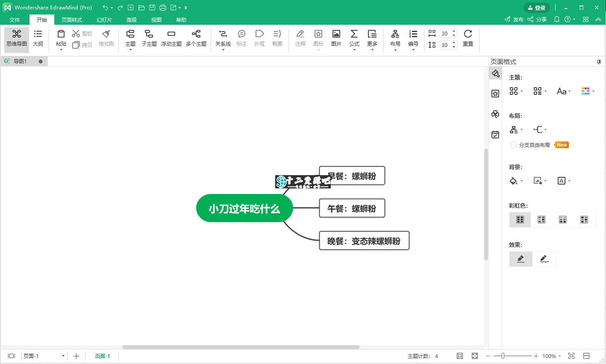606x364 pixels.
Task: Select the straight pencil 效果 style
Action: 521,259
